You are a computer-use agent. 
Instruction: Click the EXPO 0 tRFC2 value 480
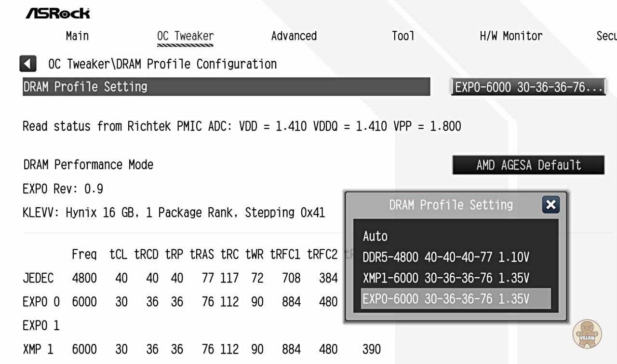pos(328,302)
